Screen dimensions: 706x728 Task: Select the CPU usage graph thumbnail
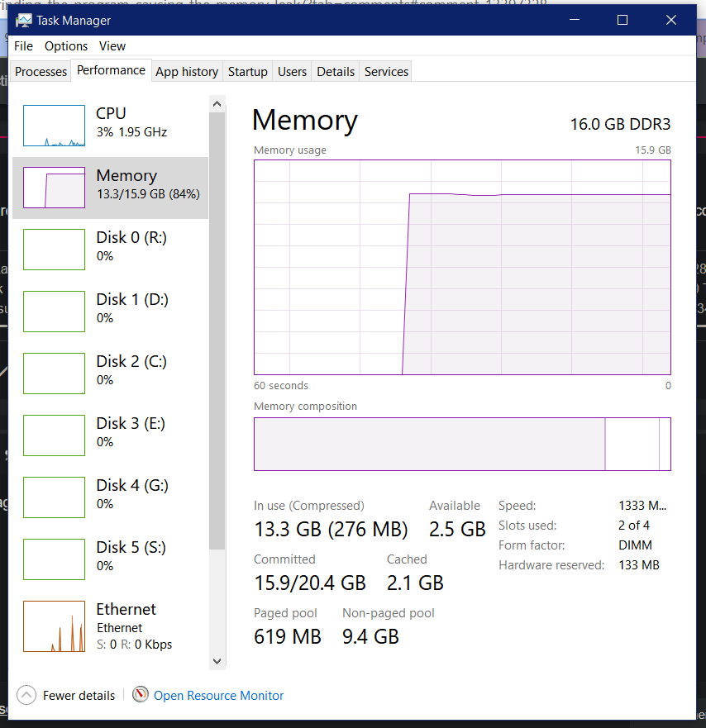click(x=54, y=126)
